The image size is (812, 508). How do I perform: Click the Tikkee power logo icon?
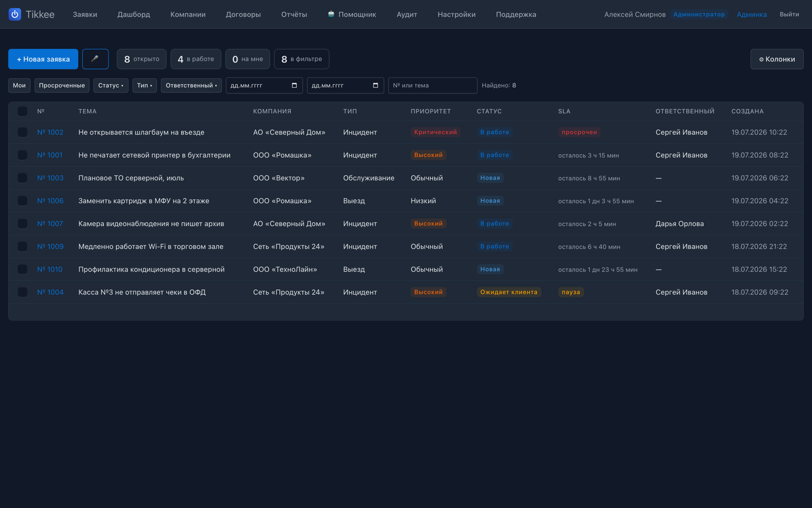[x=15, y=14]
